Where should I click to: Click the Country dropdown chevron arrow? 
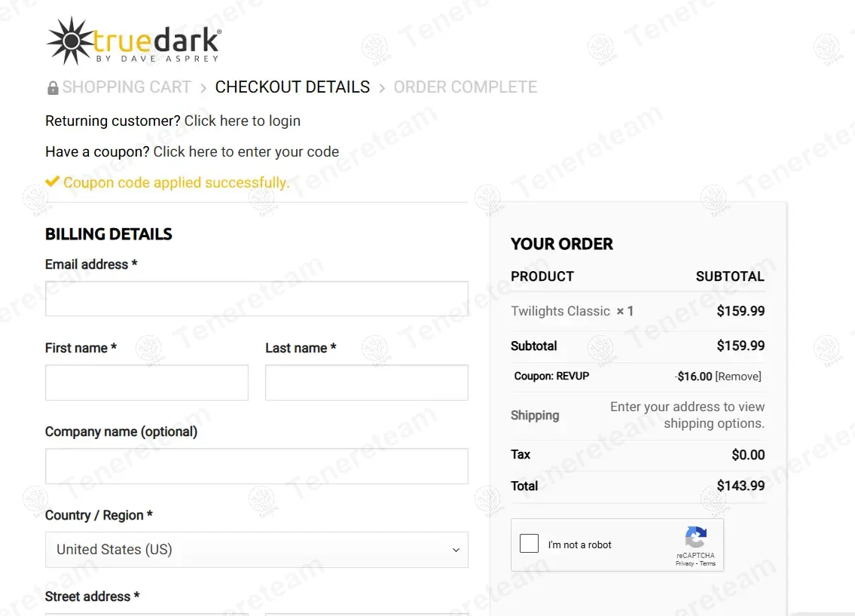coord(456,550)
